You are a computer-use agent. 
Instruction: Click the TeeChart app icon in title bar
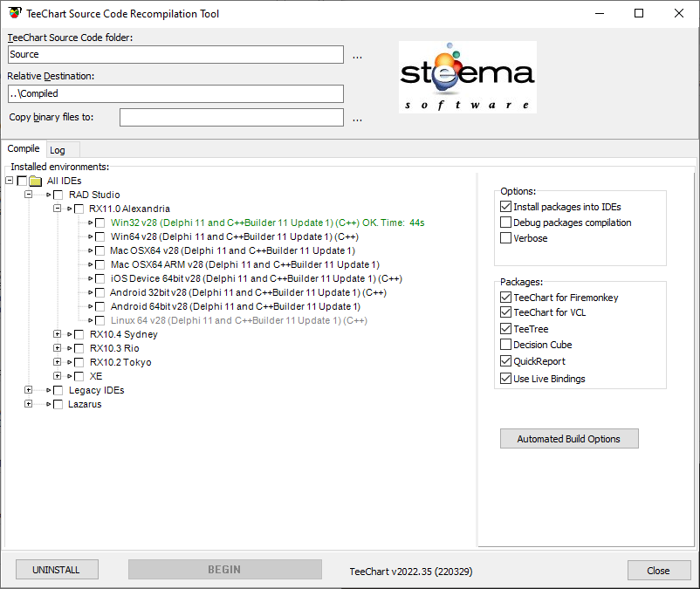(x=14, y=13)
